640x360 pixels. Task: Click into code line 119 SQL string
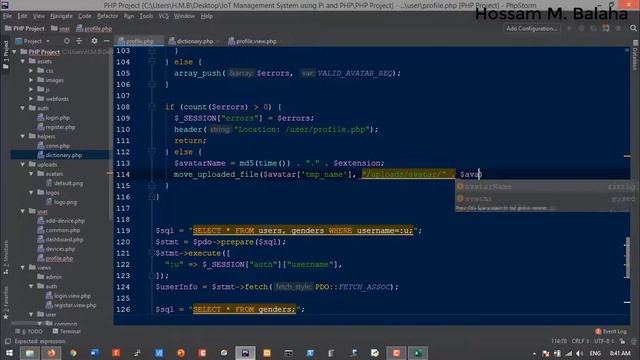[x=302, y=231]
